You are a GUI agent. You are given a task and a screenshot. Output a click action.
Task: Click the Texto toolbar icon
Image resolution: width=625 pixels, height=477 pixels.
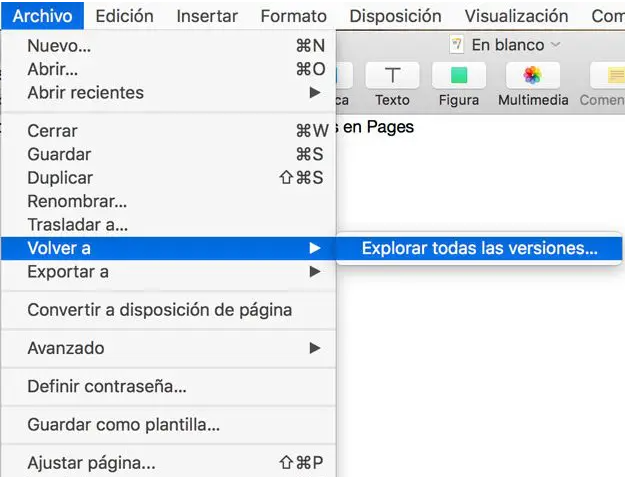[x=392, y=76]
